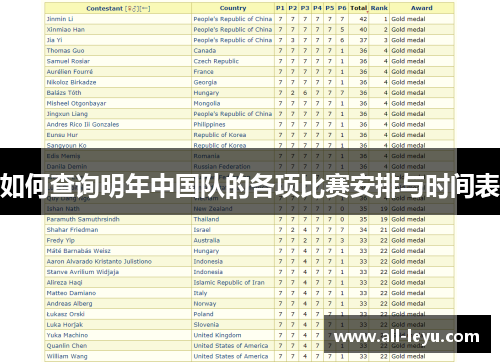
Task: Select the Poland country link
Action: point(203,314)
